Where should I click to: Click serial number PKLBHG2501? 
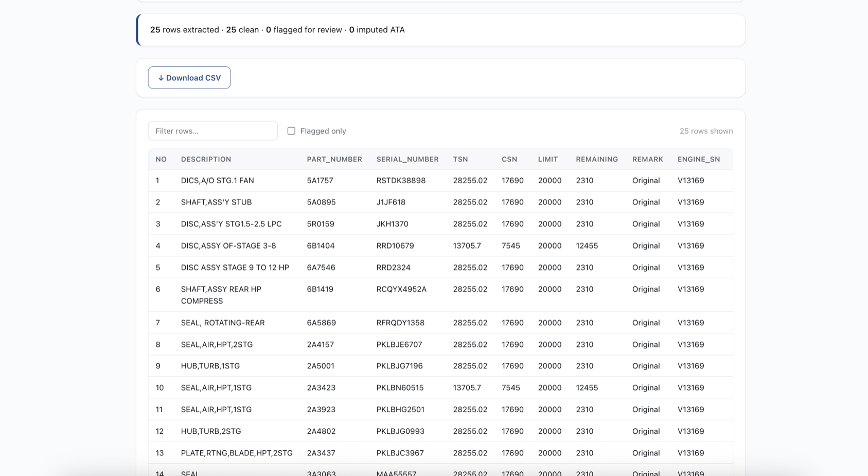[400, 410]
